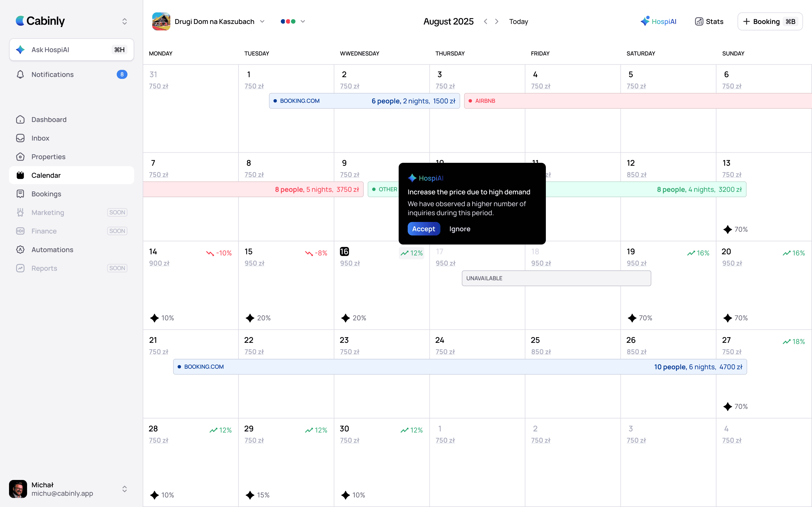The height and width of the screenshot is (507, 812).
Task: Go to next month arrow
Action: (x=497, y=21)
